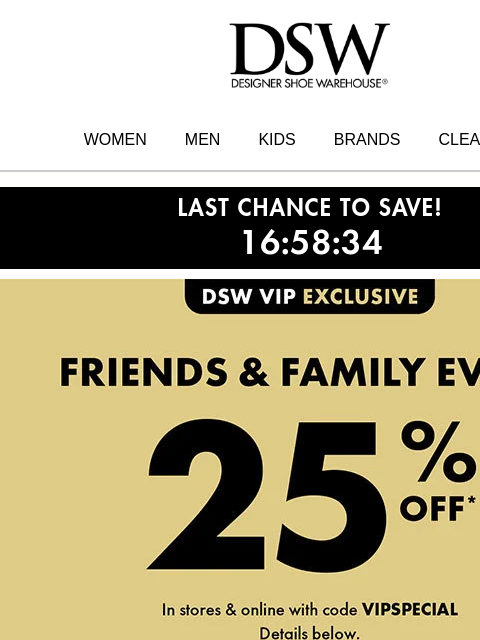The width and height of the screenshot is (480, 640).
Task: Select the DSW VIP text in the badge
Action: [x=249, y=296]
